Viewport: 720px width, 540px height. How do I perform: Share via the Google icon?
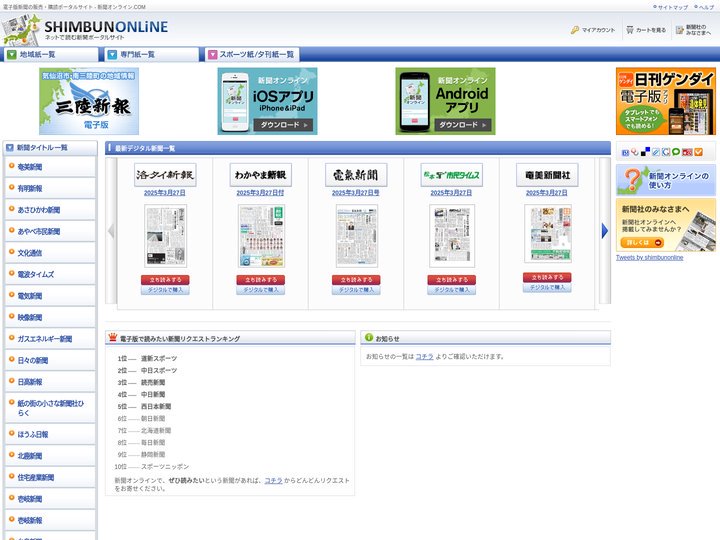coord(666,152)
